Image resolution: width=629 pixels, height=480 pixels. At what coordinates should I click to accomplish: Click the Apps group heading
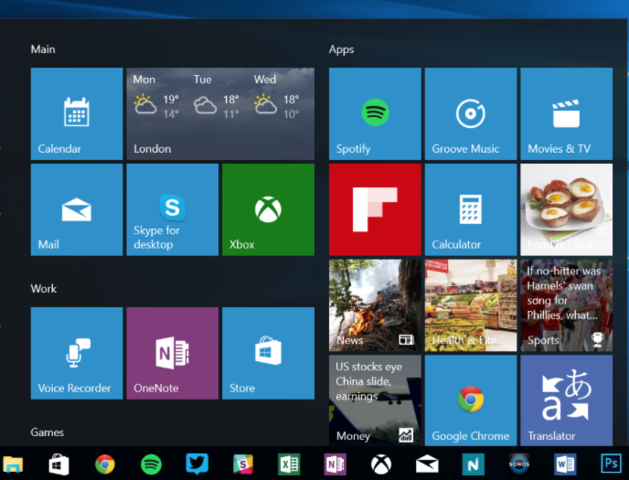pos(341,50)
